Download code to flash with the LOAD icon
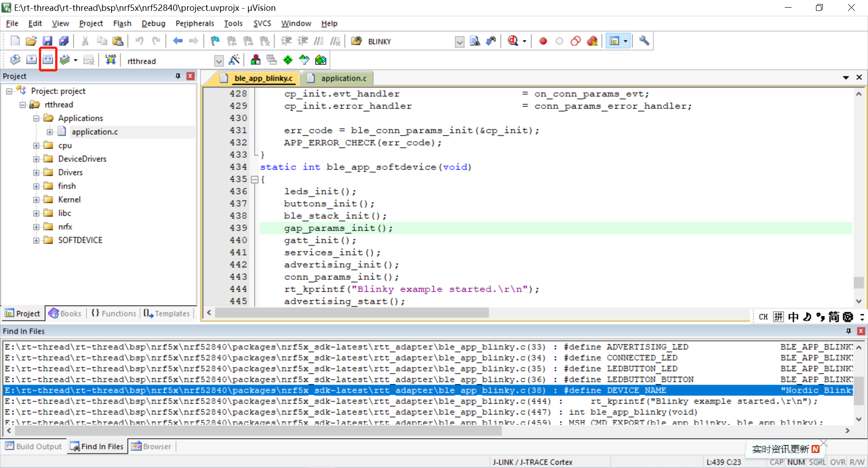The image size is (868, 468). click(111, 60)
